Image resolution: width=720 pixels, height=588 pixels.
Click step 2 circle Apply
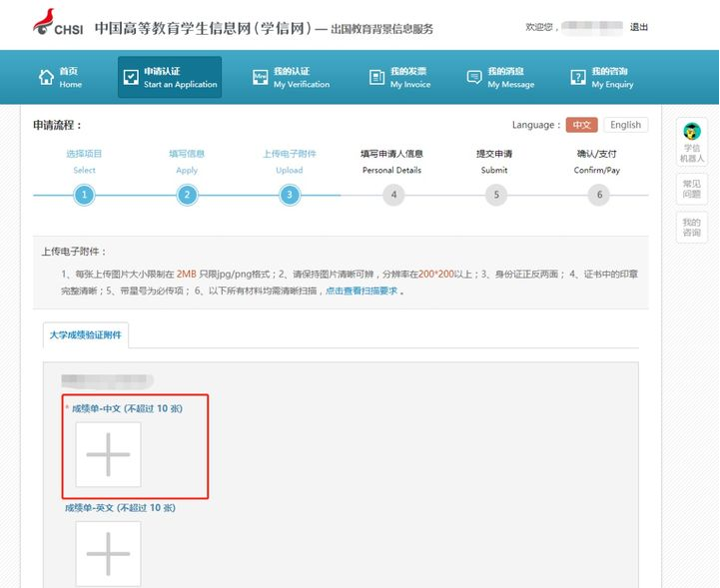(x=187, y=195)
